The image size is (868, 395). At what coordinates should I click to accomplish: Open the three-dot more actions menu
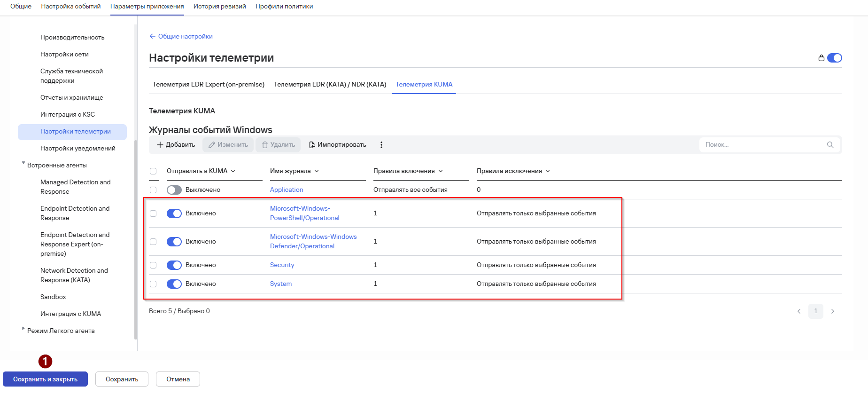381,145
